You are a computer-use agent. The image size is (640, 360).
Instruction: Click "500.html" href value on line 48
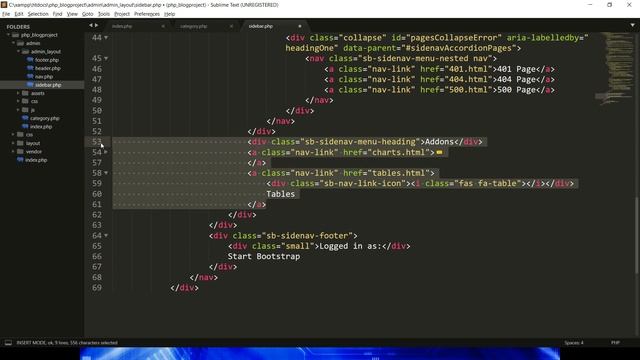[x=468, y=90]
